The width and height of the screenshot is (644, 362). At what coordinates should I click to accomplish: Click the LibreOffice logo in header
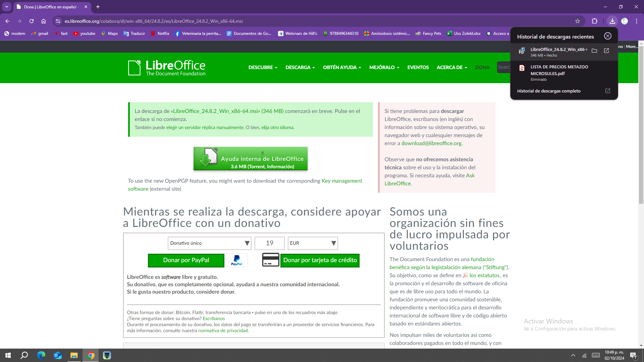(x=167, y=68)
